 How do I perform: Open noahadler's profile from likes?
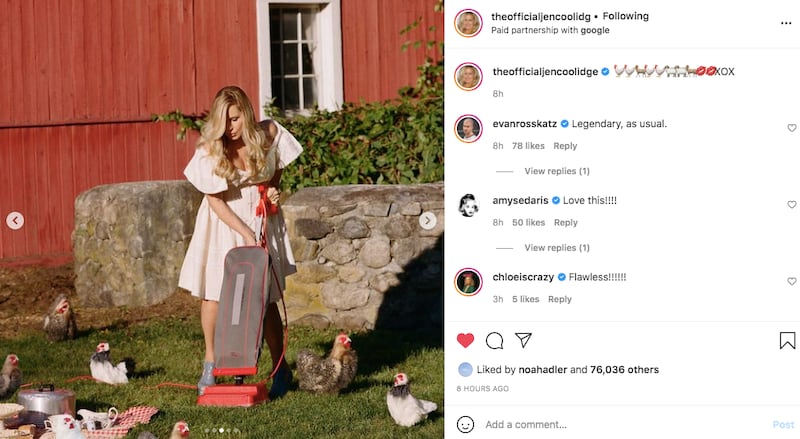click(541, 369)
